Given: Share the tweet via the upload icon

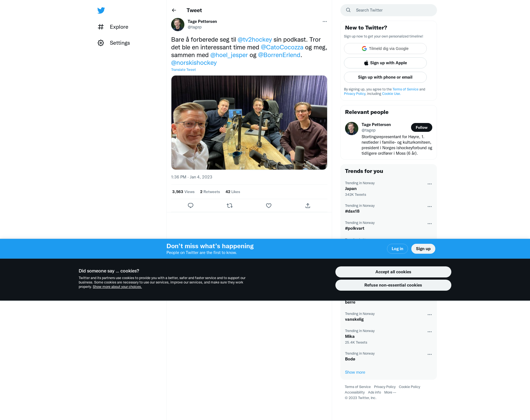Looking at the screenshot, I should [308, 205].
